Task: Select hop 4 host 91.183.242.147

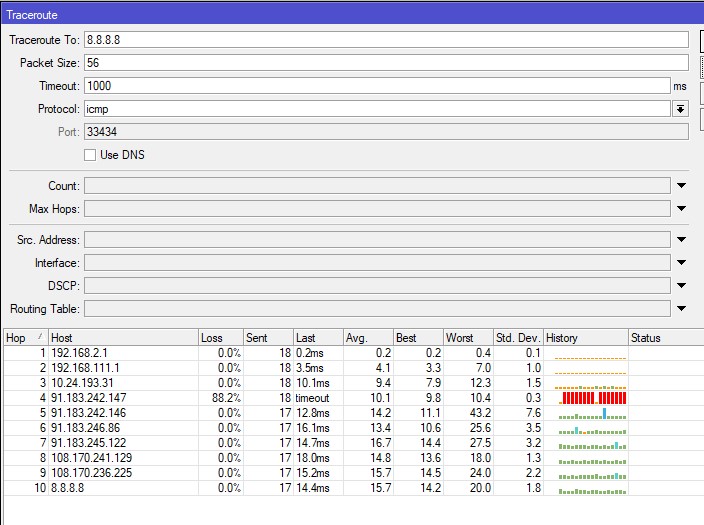Action: pos(88,398)
